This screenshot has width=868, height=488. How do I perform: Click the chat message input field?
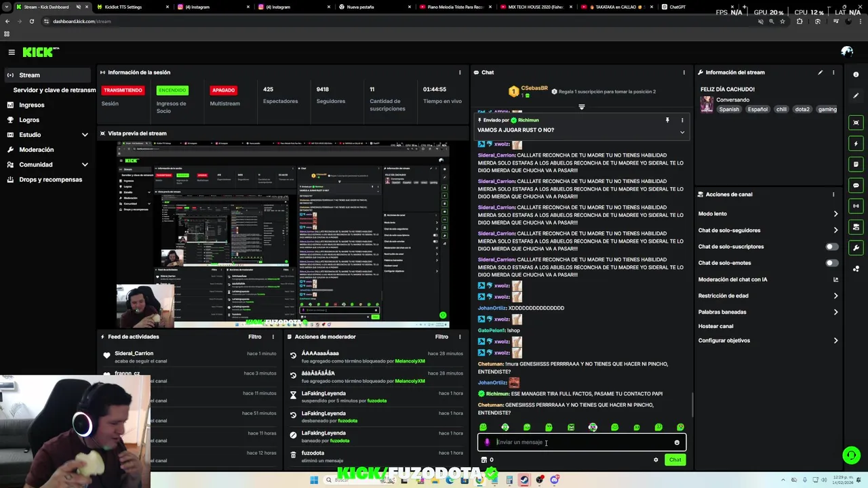[582, 443]
